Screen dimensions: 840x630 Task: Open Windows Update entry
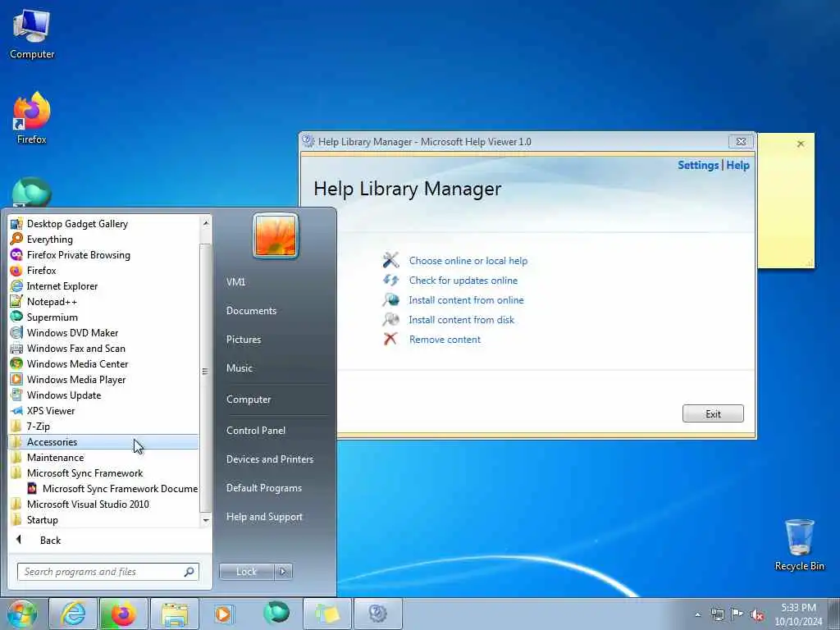coord(104,395)
